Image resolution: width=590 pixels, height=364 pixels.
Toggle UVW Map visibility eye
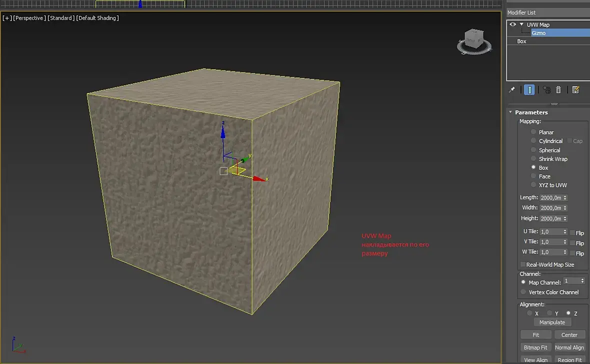coord(512,24)
